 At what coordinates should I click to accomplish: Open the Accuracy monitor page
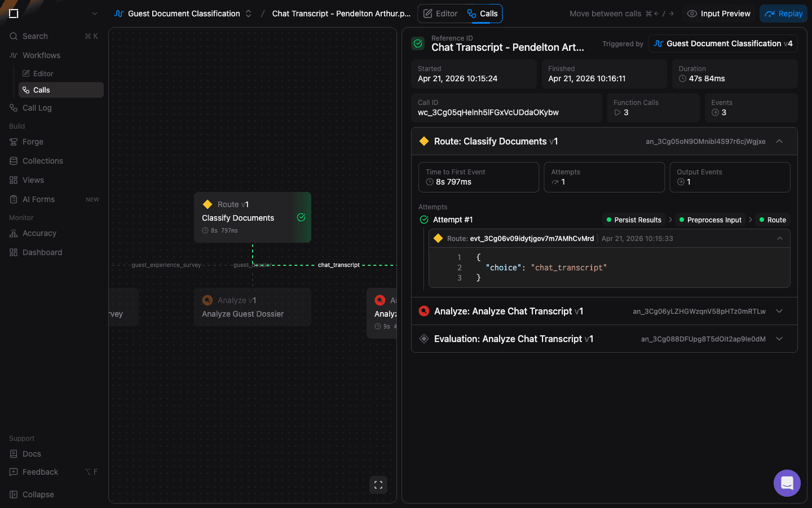(39, 233)
